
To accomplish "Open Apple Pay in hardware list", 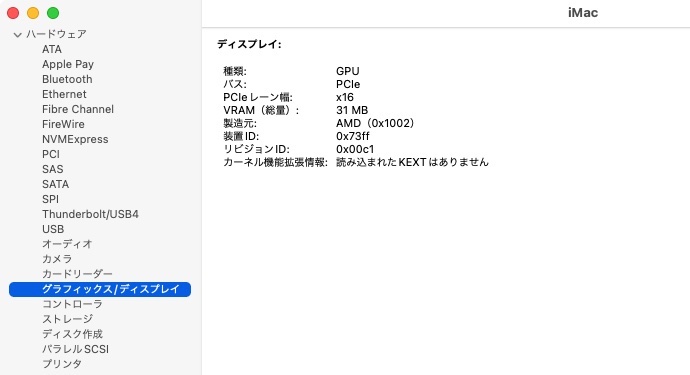I will [68, 64].
